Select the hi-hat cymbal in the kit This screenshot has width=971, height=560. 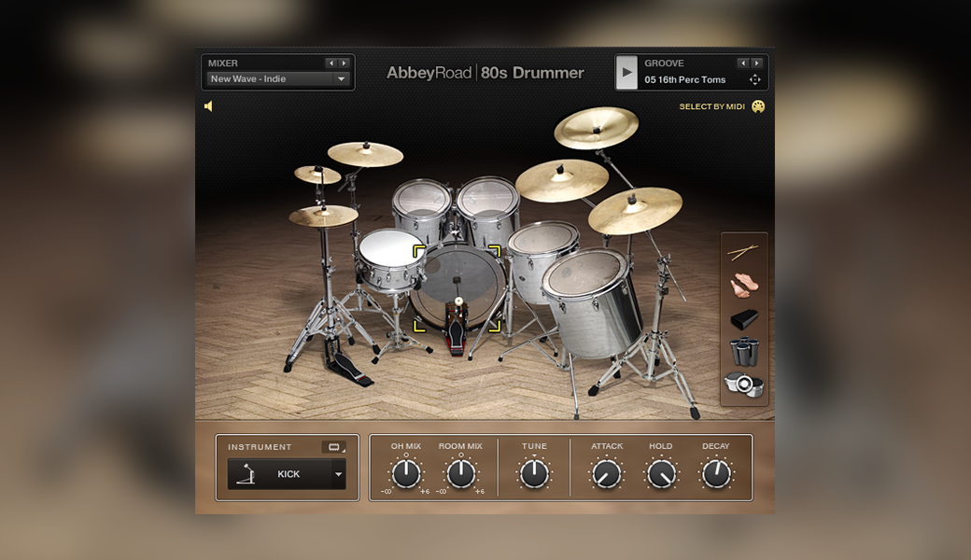[323, 216]
